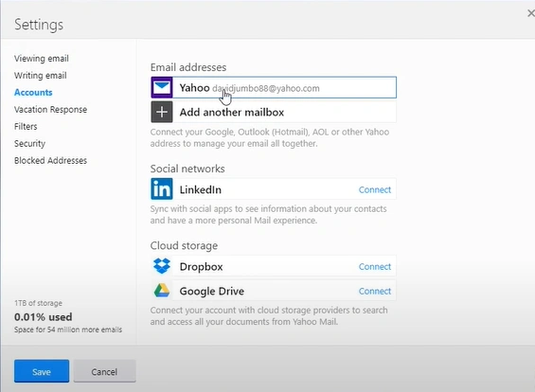Click the Email addresses heading
The width and height of the screenshot is (535, 392).
point(188,67)
